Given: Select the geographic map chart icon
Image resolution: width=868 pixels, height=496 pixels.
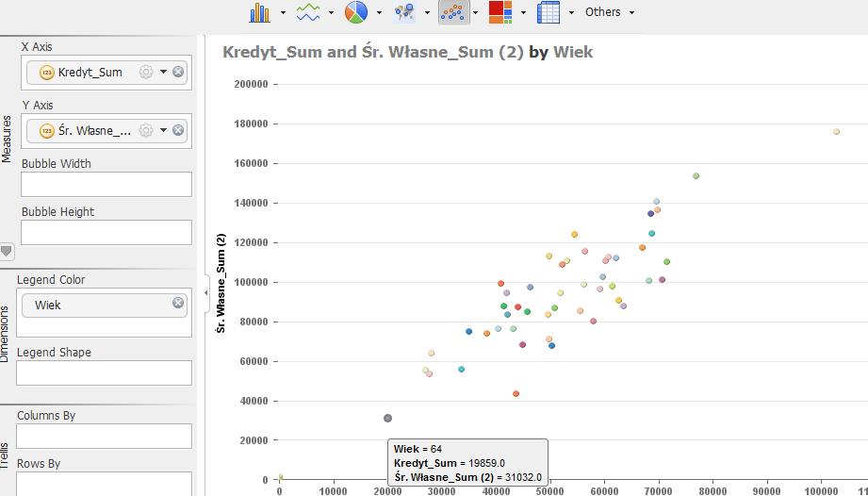Looking at the screenshot, I should (x=404, y=12).
